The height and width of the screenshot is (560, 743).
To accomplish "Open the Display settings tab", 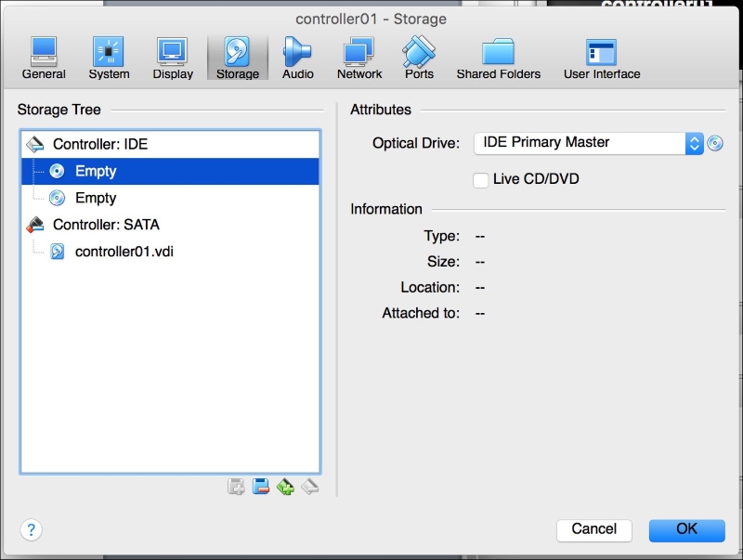I will [173, 58].
